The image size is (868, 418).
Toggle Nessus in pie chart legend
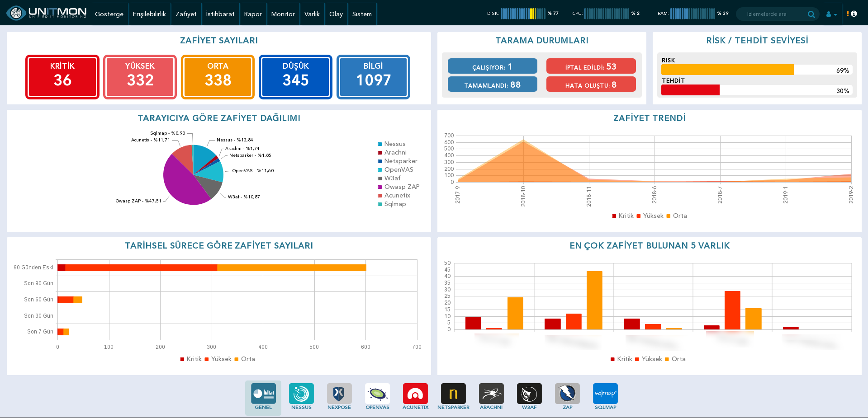[392, 144]
